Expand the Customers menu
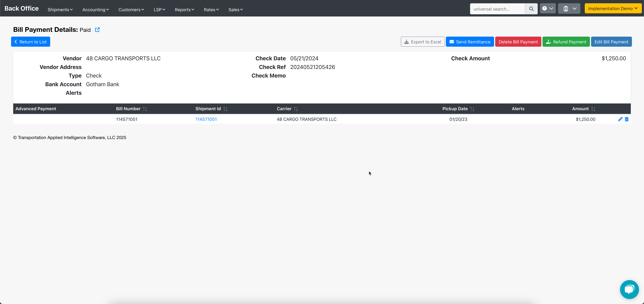This screenshot has width=644, height=304. (131, 10)
